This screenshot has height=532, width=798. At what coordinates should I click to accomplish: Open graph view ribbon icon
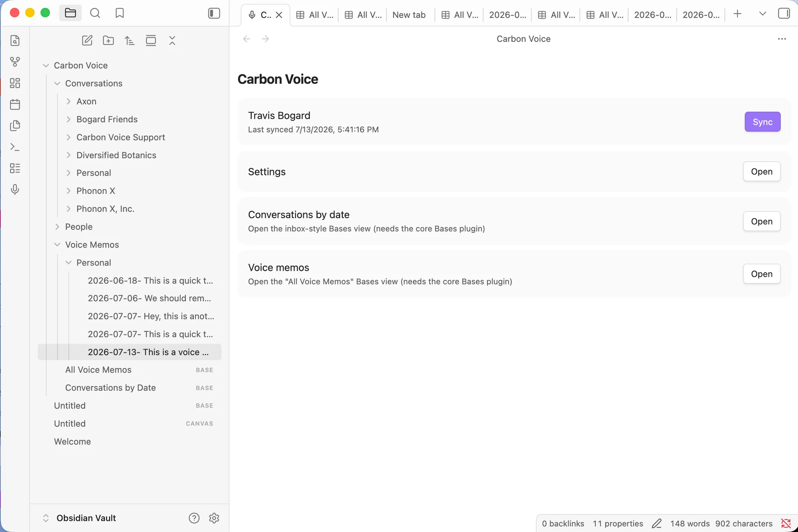click(15, 62)
